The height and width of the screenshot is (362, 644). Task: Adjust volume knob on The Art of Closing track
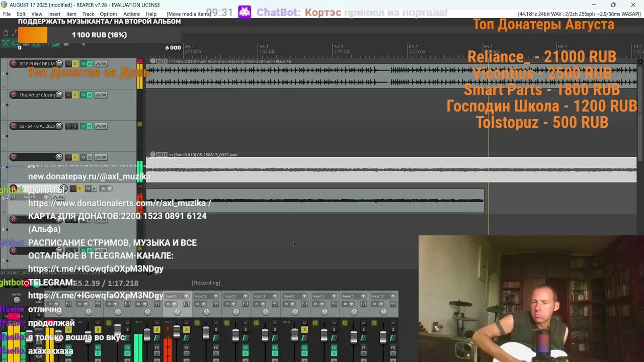tap(59, 95)
